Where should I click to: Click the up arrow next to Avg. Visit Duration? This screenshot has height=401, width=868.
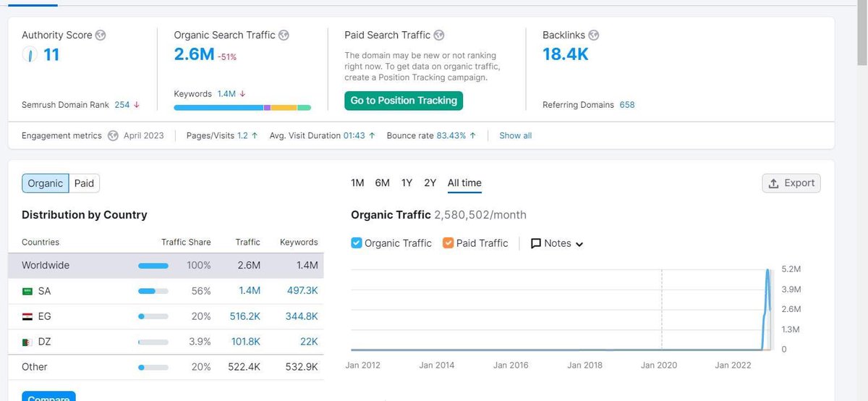(372, 135)
